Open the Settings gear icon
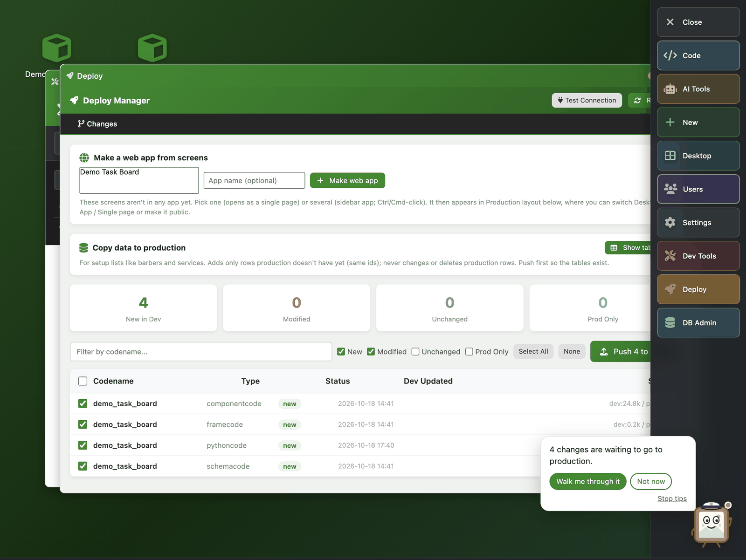Image resolution: width=746 pixels, height=560 pixels. tap(670, 223)
